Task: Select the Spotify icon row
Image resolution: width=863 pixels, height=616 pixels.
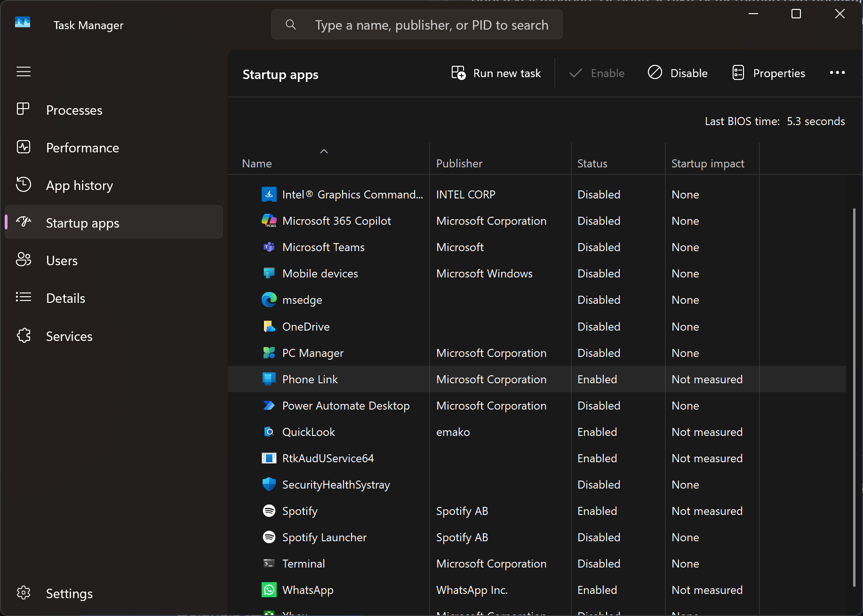Action: pos(269,511)
